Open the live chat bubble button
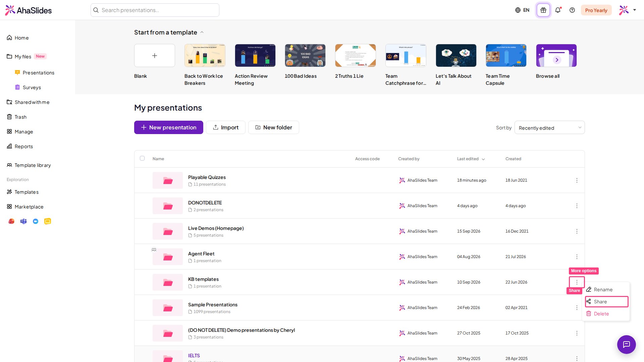 click(626, 344)
